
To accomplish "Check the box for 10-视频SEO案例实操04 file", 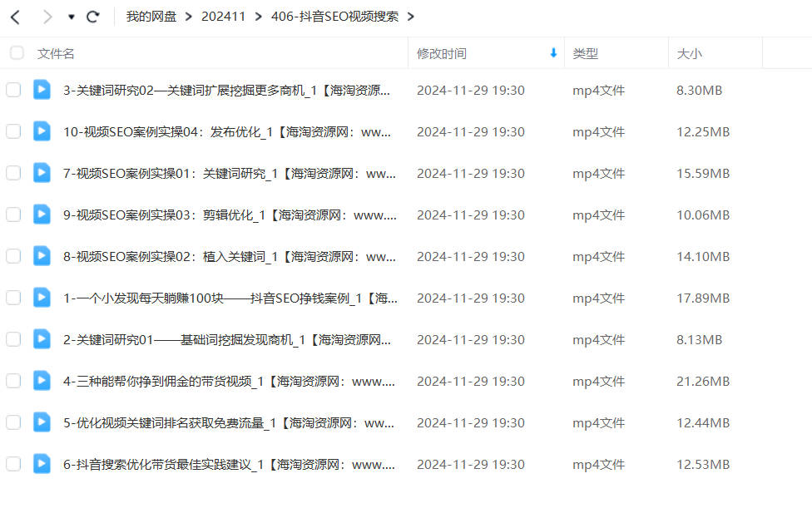I will pos(13,131).
